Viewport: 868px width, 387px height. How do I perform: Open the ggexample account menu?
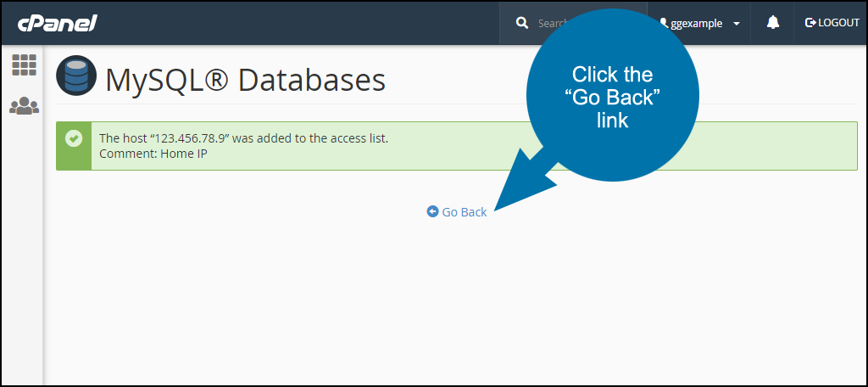click(x=699, y=23)
